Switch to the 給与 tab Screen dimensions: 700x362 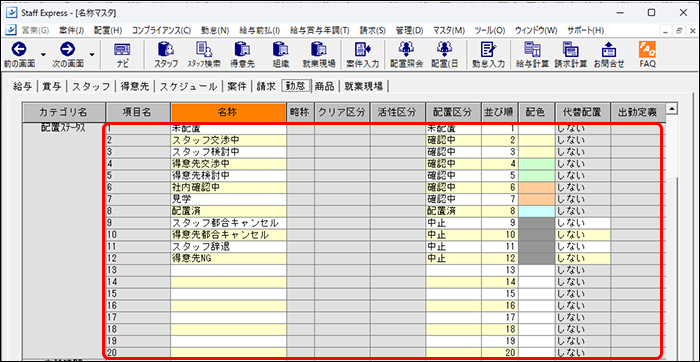[x=23, y=87]
